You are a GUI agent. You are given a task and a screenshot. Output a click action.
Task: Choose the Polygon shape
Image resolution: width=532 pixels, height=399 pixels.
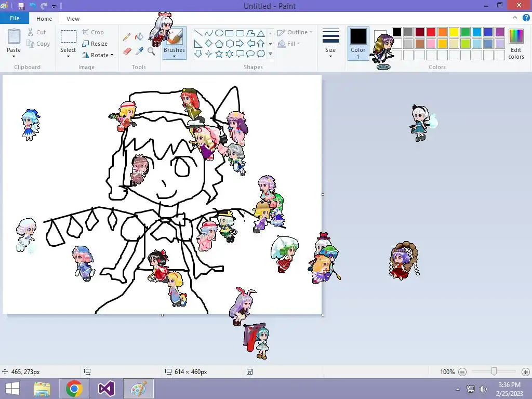coord(250,33)
